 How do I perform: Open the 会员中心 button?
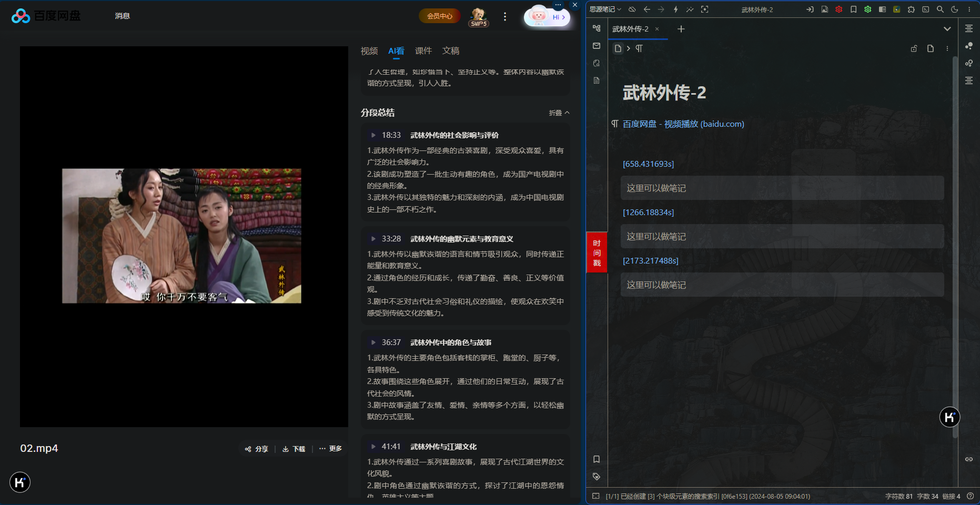coord(440,16)
